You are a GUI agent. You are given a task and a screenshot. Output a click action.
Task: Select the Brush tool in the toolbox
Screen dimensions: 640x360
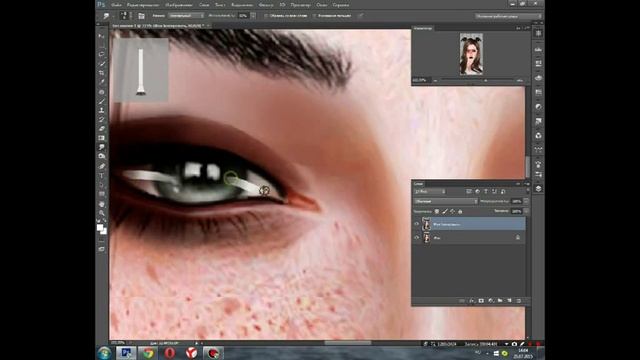[x=101, y=101]
